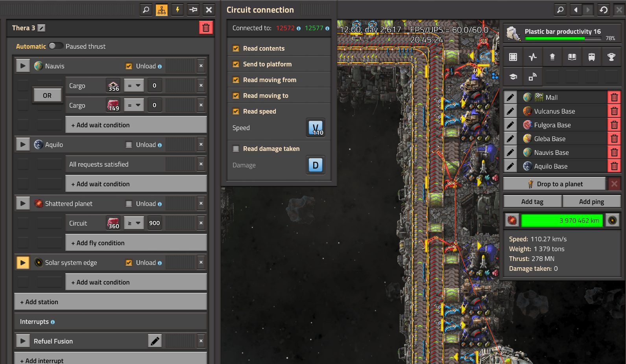Edit the Fulgora Base pin

(510, 125)
